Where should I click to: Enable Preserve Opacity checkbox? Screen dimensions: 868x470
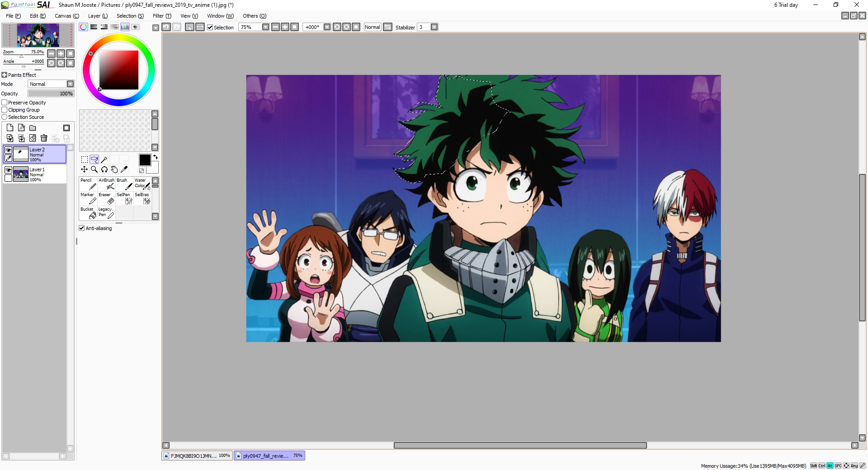[x=5, y=103]
